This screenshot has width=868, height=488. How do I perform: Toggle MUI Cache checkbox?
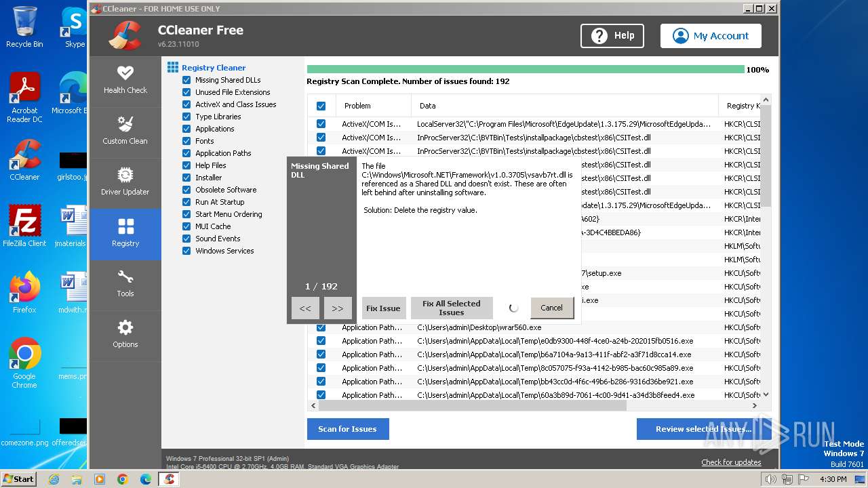click(x=186, y=226)
